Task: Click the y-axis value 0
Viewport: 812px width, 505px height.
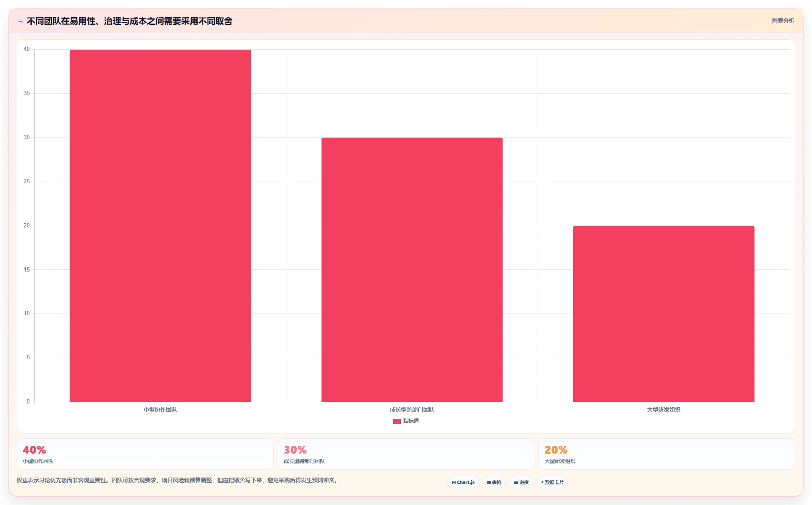Action: point(28,402)
